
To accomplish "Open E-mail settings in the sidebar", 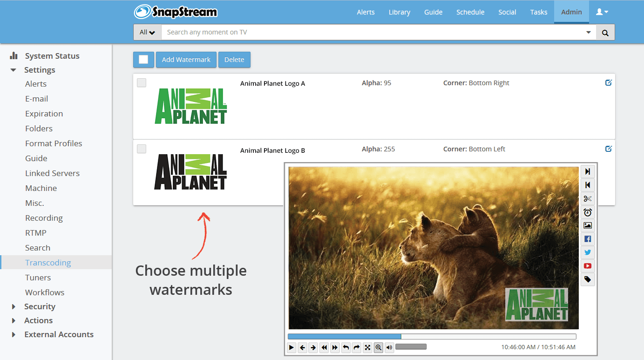I will [37, 99].
